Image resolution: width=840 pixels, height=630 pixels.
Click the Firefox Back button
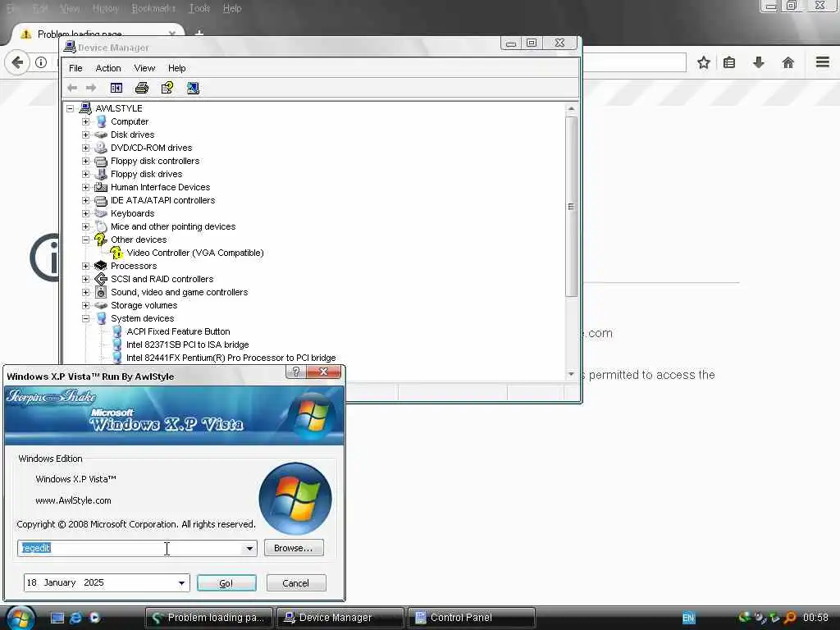point(17,62)
